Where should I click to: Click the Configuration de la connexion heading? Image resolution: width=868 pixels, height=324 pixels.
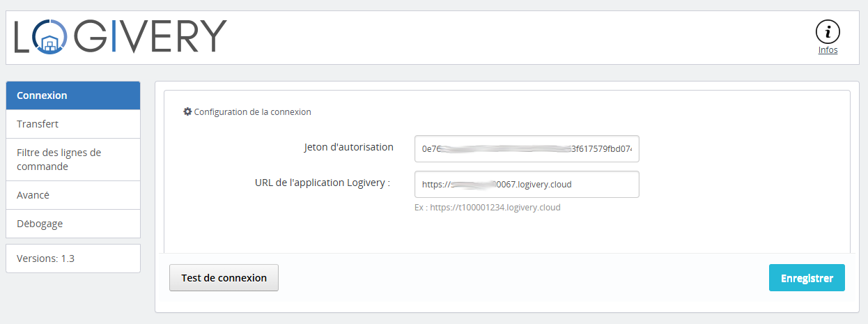click(x=252, y=111)
